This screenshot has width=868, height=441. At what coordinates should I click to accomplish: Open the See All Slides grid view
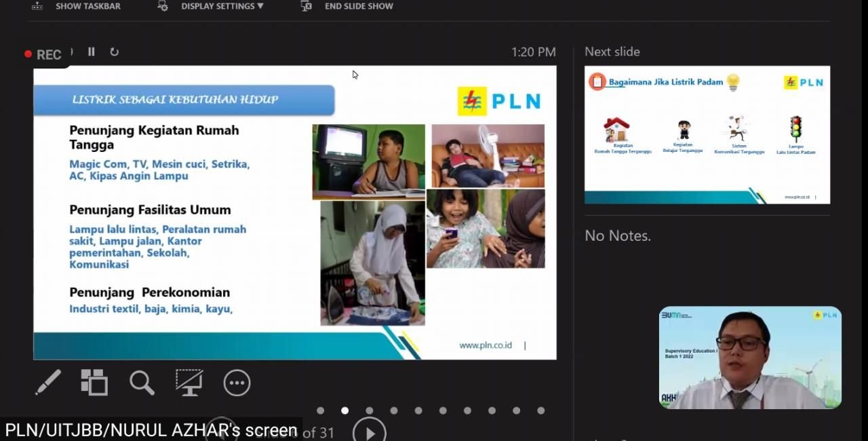(94, 383)
